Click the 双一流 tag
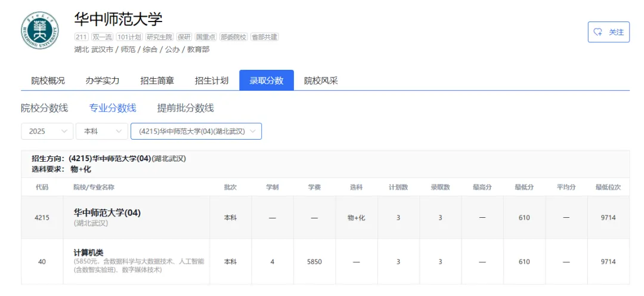This screenshot has height=296, width=644. pyautogui.click(x=103, y=37)
